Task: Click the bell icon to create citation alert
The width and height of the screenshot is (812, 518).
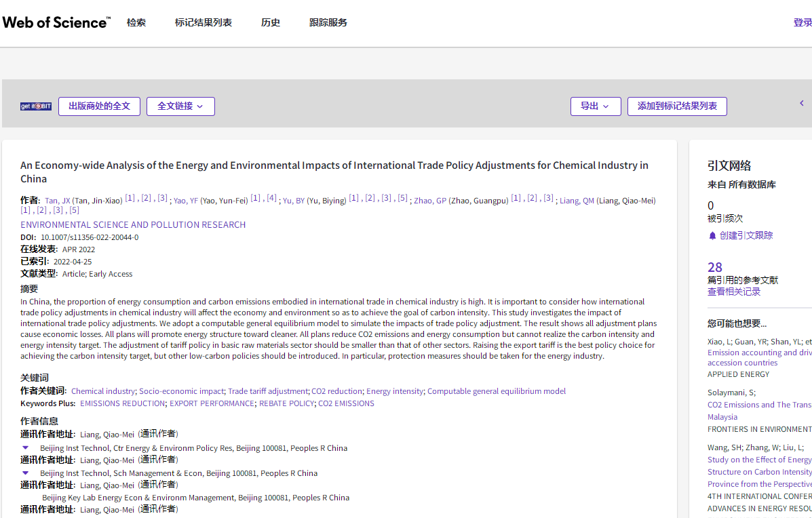Action: tap(712, 235)
